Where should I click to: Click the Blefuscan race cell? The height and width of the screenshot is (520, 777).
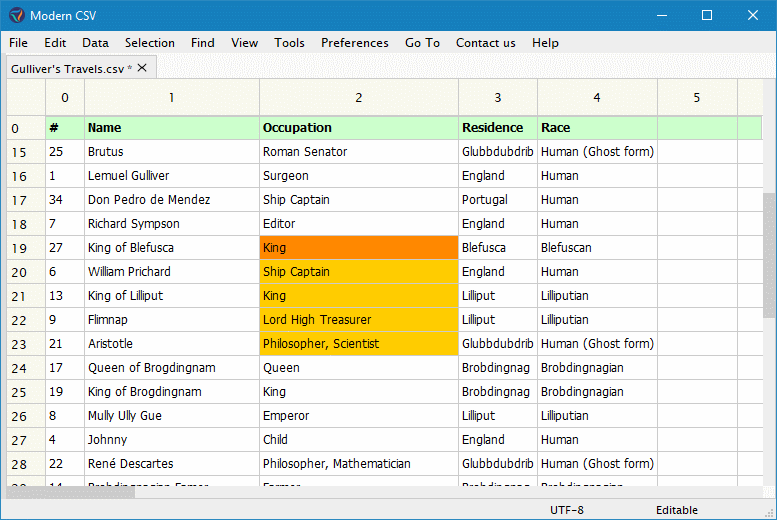click(x=597, y=248)
